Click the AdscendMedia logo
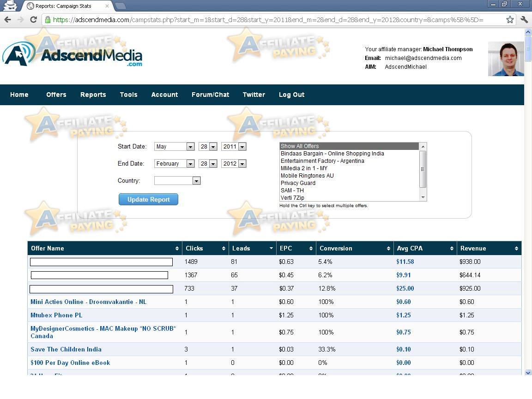Viewport: 532px width, 399px height. tap(72, 54)
